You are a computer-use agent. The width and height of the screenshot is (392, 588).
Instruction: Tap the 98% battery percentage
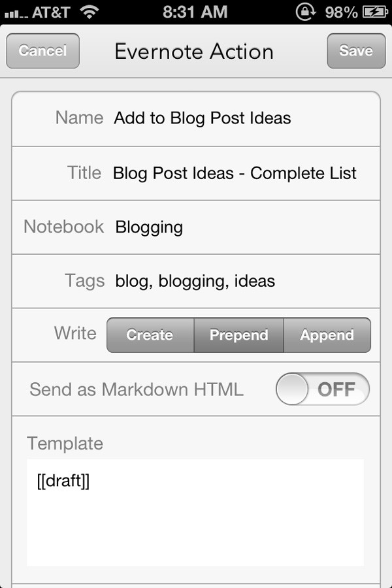pyautogui.click(x=341, y=12)
